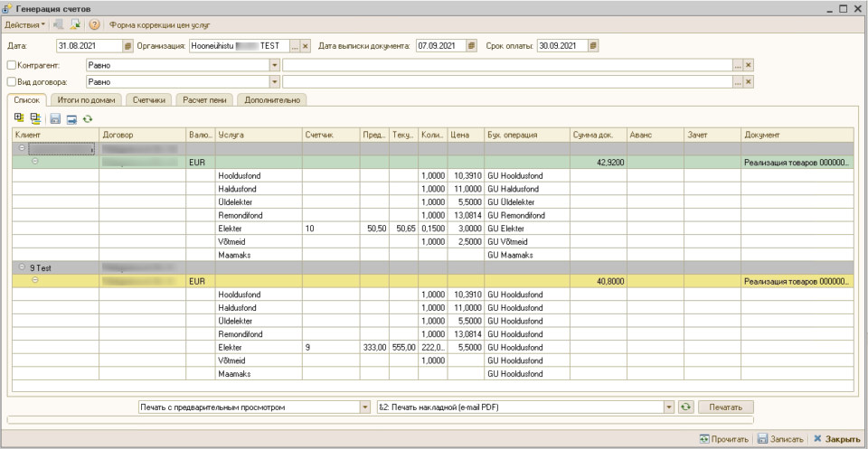This screenshot has height=449, width=868.
Task: Click the Закрыть button
Action: tap(838, 439)
